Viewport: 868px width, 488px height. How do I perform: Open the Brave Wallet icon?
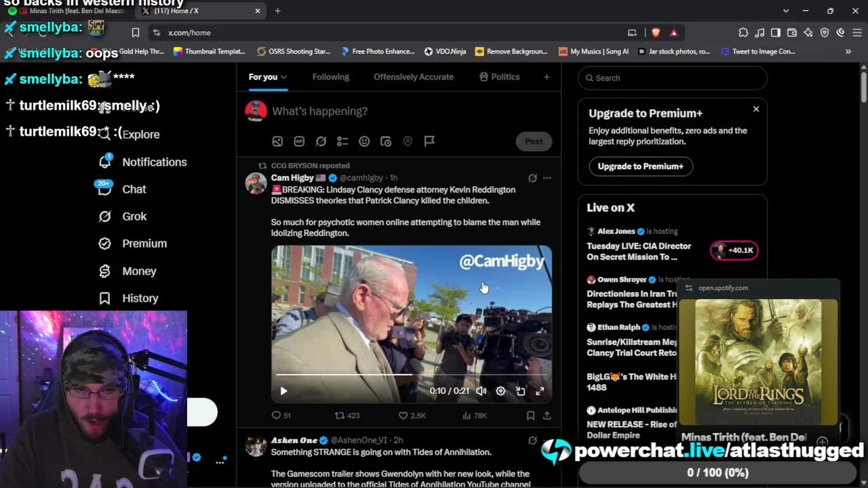click(x=792, y=33)
